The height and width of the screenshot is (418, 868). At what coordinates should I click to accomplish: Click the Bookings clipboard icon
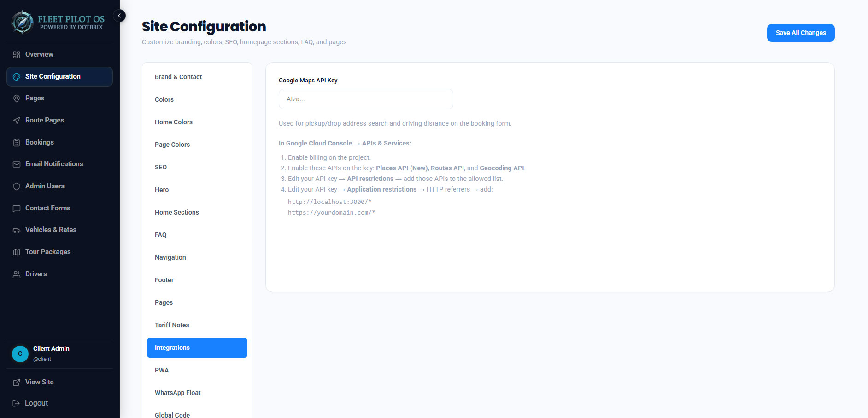click(x=17, y=143)
